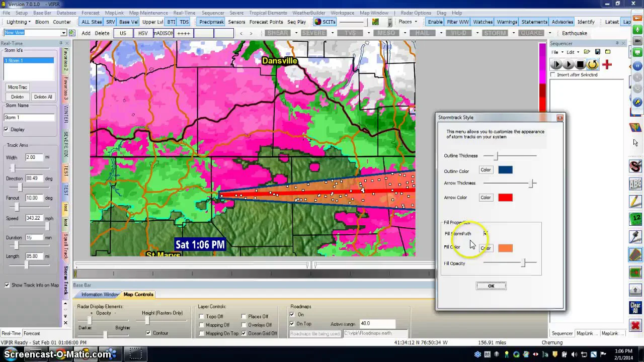Expand the New View combo box
The height and width of the screenshot is (362, 644).
(63, 33)
